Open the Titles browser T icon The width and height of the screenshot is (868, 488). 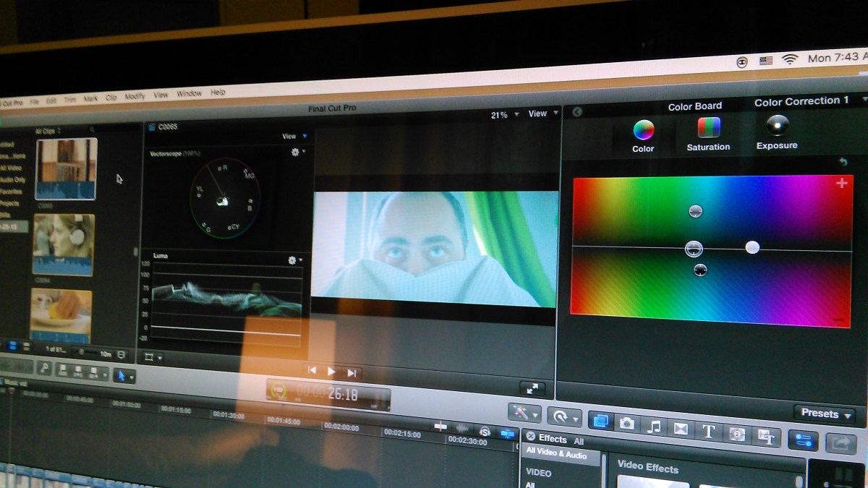[x=708, y=432]
